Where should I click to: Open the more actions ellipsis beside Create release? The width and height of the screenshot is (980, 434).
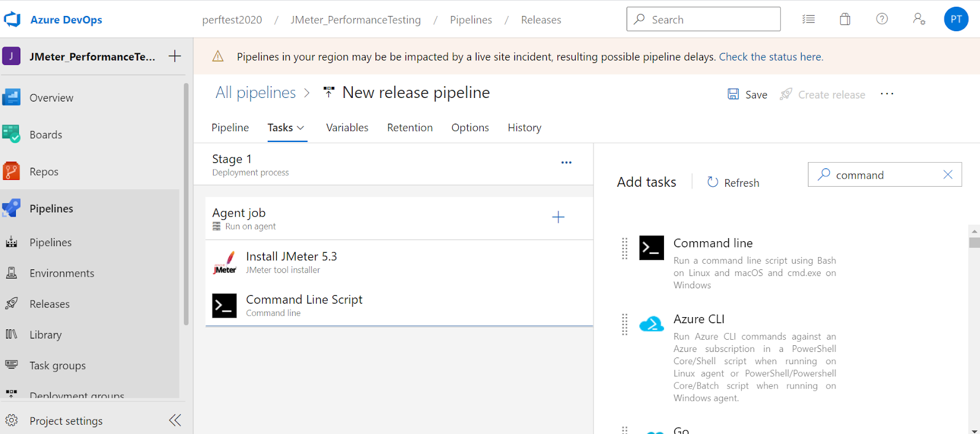(x=887, y=94)
